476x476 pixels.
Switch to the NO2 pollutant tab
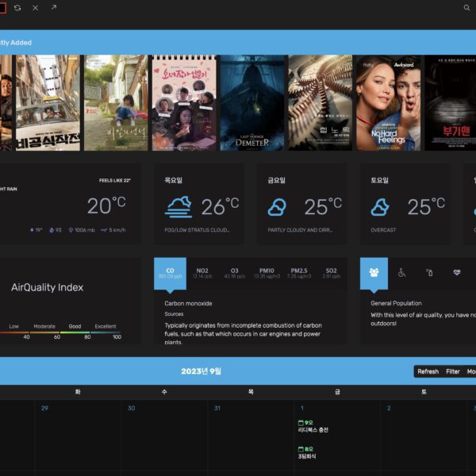pos(202,273)
